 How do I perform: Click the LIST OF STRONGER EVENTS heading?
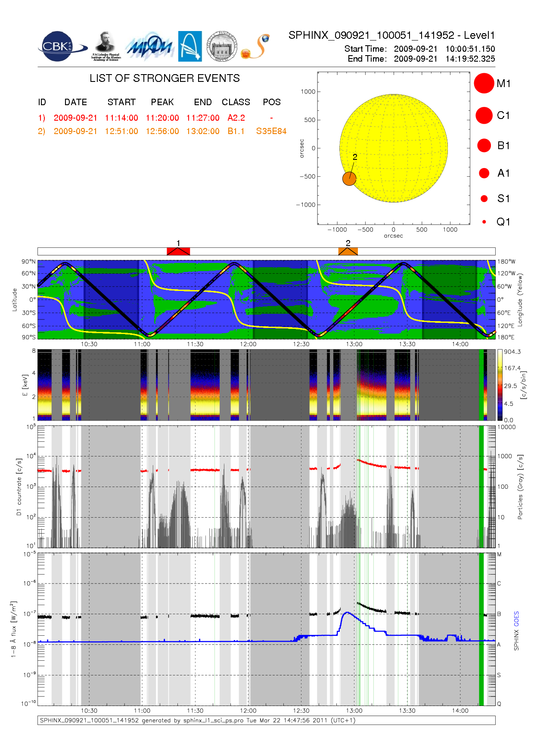(x=165, y=78)
